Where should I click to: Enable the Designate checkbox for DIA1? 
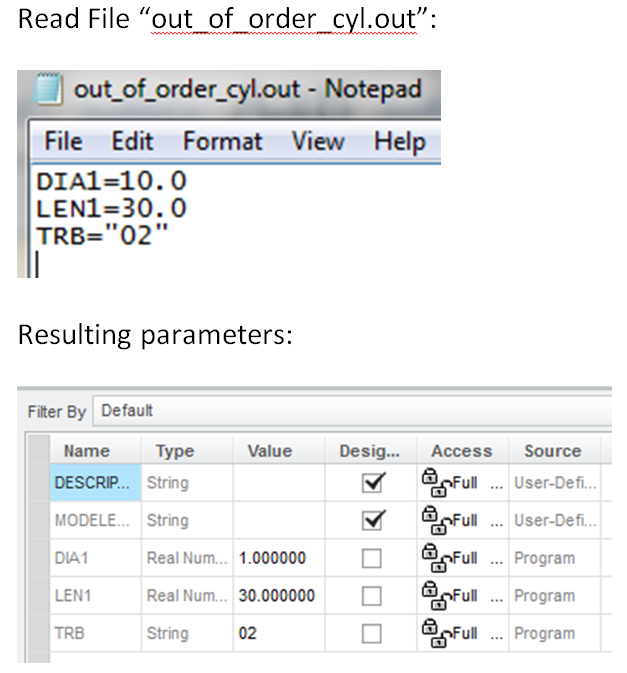pyautogui.click(x=372, y=558)
